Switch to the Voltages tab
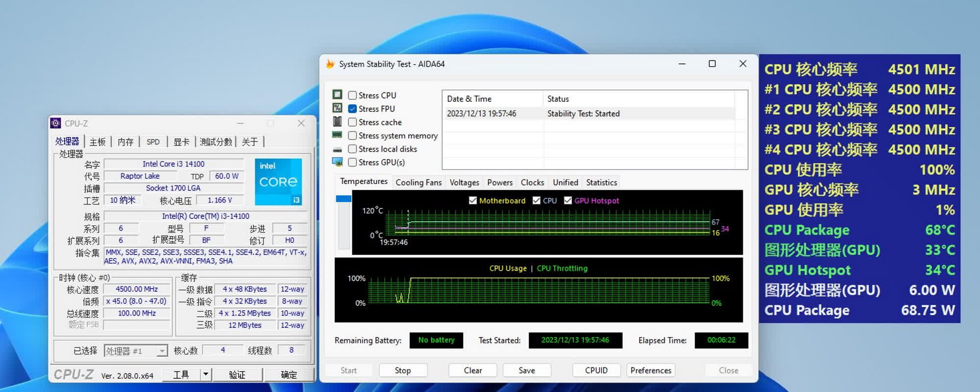Screen dimensions: 980x392 pyautogui.click(x=464, y=183)
